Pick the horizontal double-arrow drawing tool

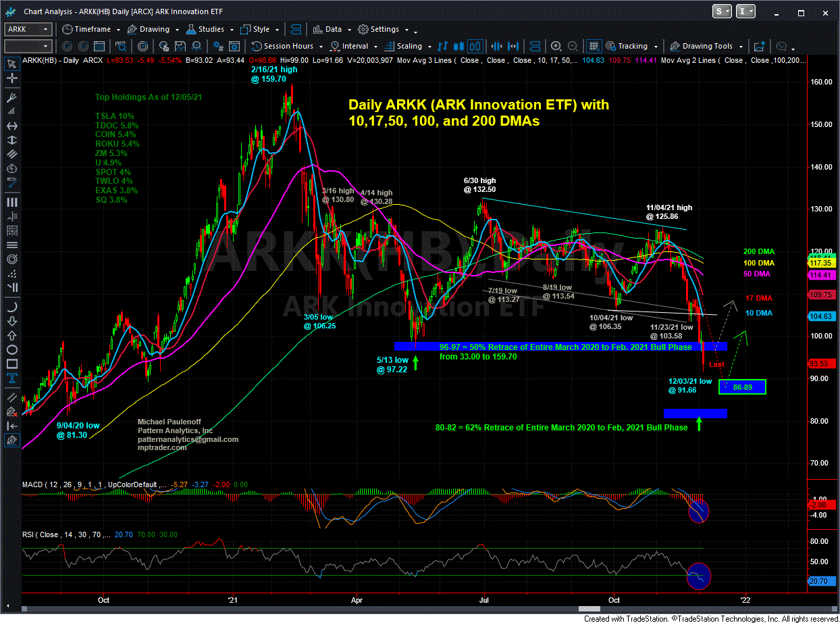click(11, 126)
